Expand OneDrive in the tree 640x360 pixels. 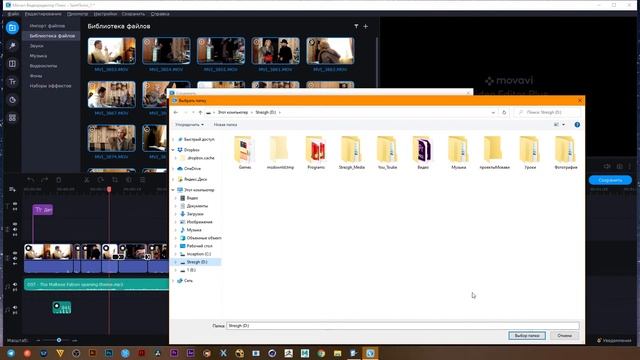[173, 169]
